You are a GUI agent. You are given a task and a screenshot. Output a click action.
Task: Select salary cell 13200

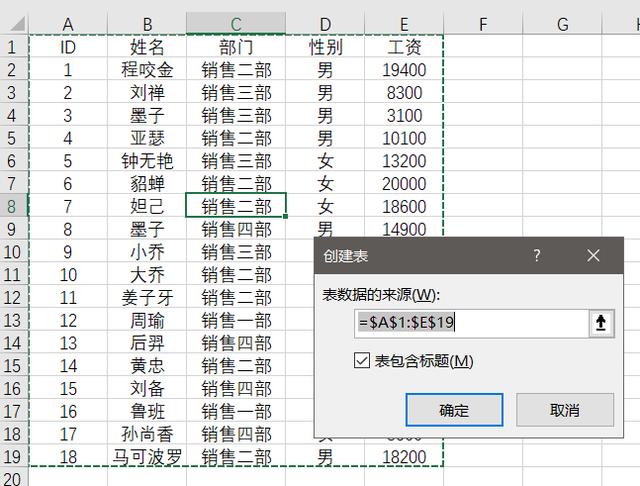pyautogui.click(x=404, y=161)
